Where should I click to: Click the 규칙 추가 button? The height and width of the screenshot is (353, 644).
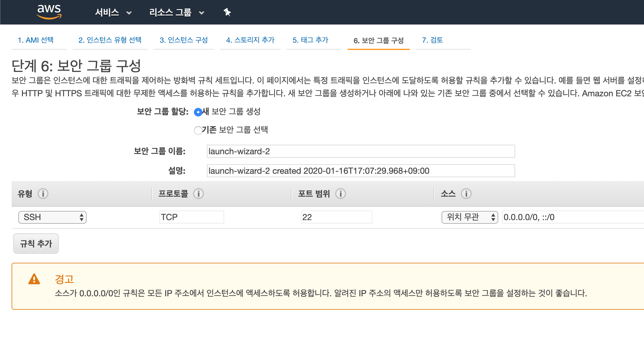click(36, 244)
